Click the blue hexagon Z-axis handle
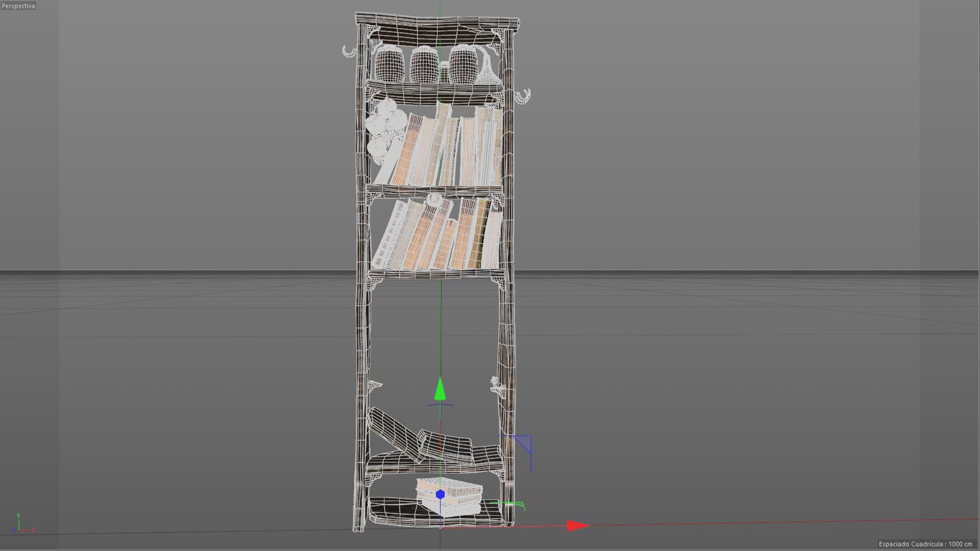Screen dimensions: 980x551 tap(440, 494)
